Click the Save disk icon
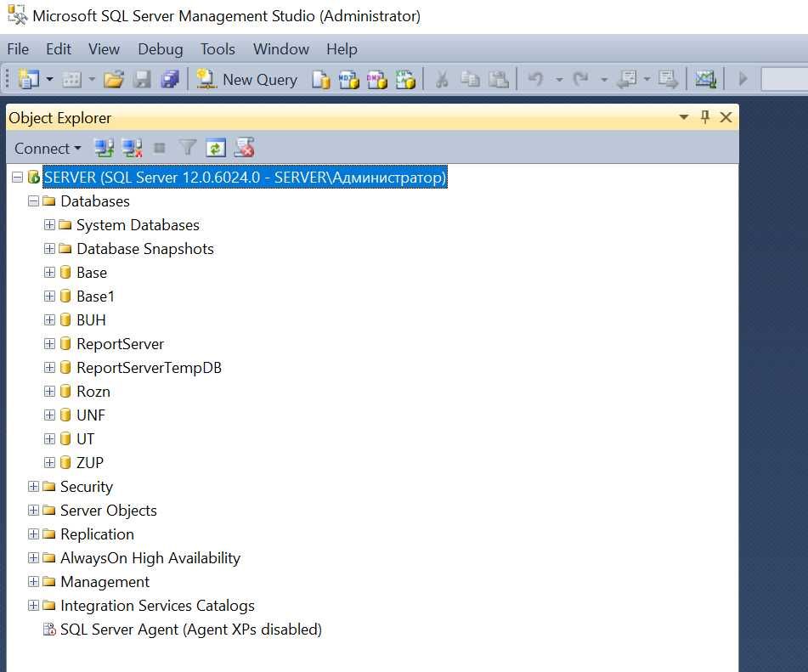This screenshot has height=672, width=808. tap(142, 79)
